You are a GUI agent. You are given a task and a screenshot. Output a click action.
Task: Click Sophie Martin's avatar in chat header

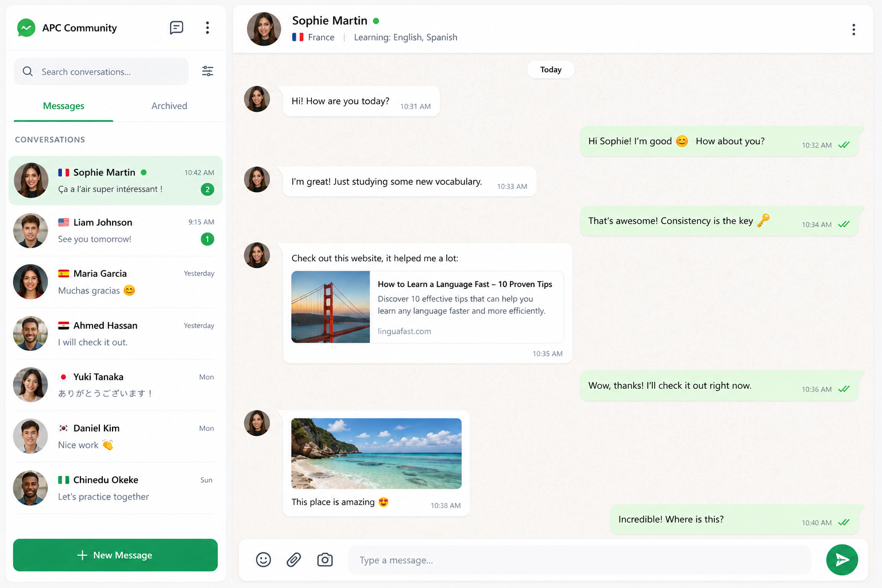point(264,29)
